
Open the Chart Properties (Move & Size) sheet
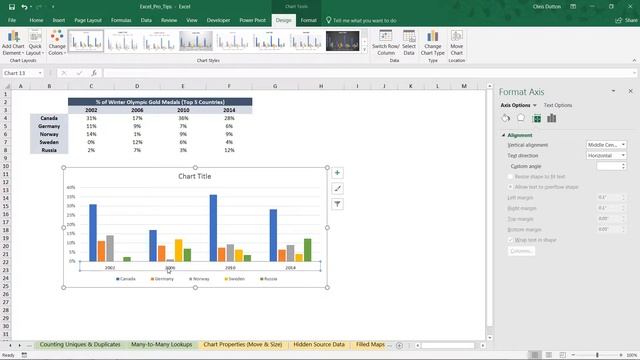click(242, 344)
